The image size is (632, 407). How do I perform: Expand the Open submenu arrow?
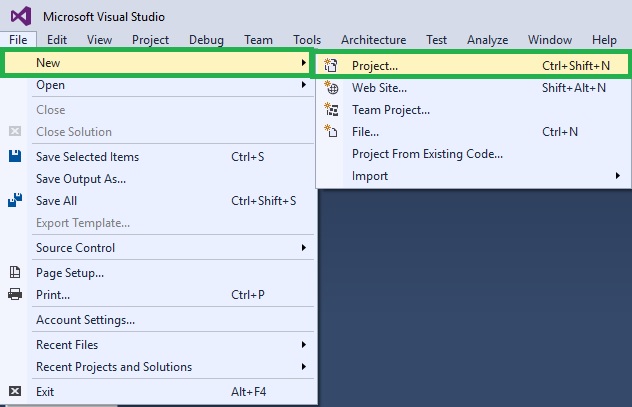(x=304, y=86)
